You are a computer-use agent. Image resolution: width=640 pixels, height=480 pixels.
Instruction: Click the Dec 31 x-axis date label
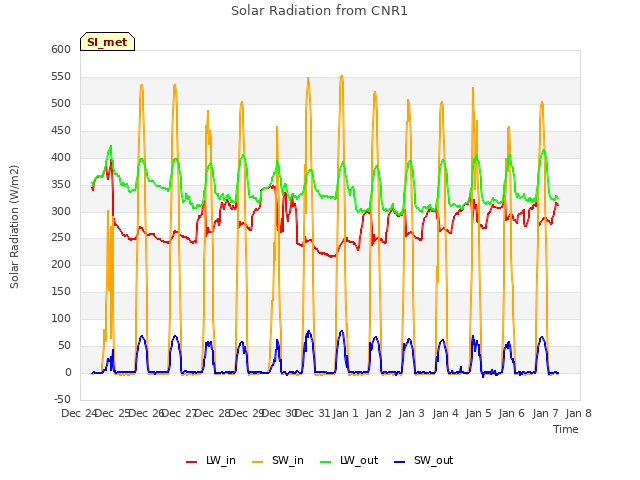pyautogui.click(x=312, y=413)
